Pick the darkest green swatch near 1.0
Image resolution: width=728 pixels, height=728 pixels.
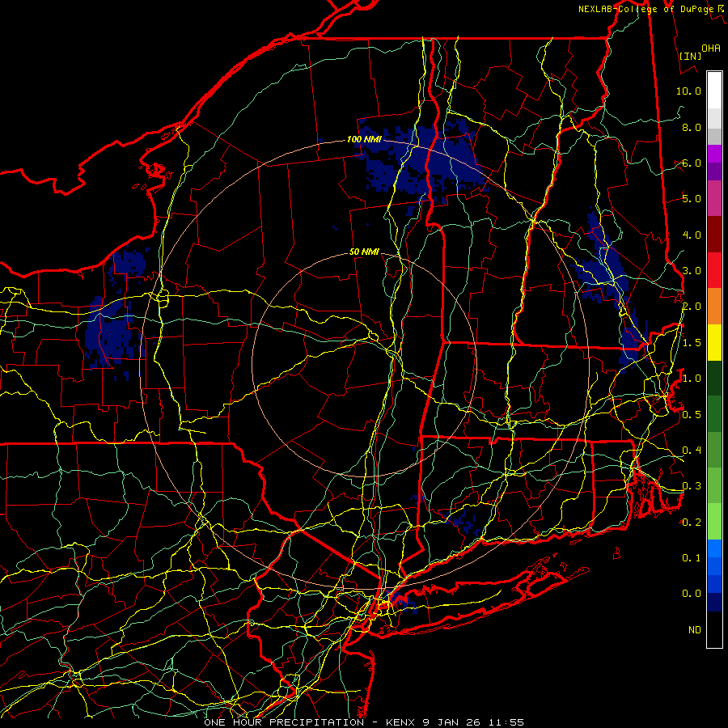pyautogui.click(x=714, y=378)
